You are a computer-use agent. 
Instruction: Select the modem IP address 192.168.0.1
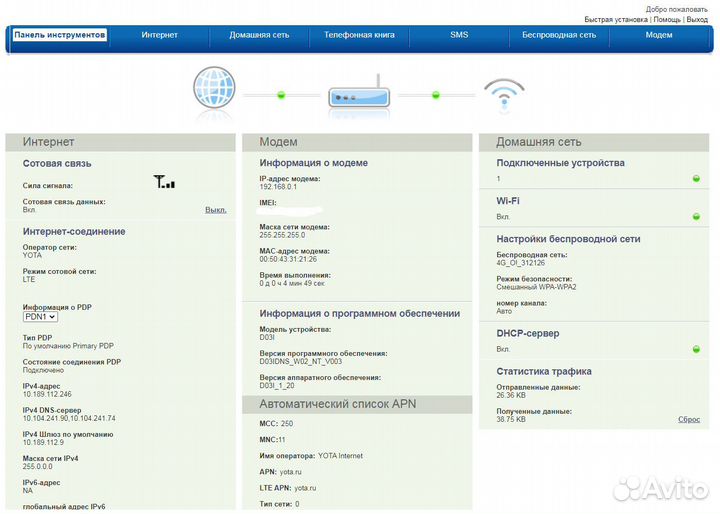point(278,187)
